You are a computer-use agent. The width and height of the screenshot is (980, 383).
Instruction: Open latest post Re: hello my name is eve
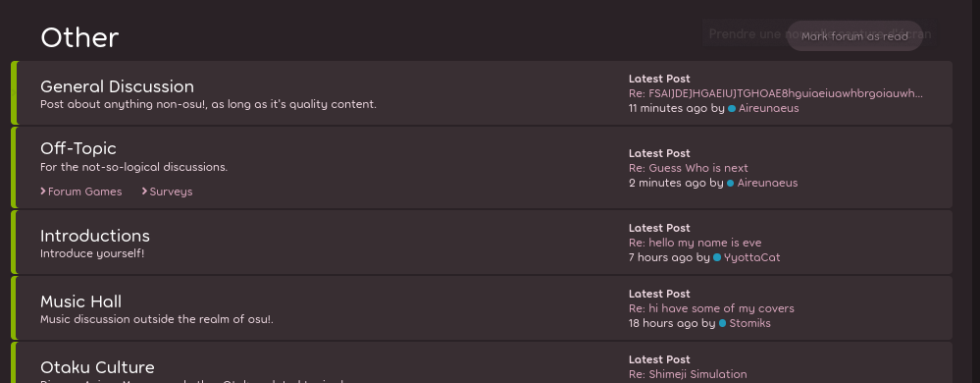point(695,243)
